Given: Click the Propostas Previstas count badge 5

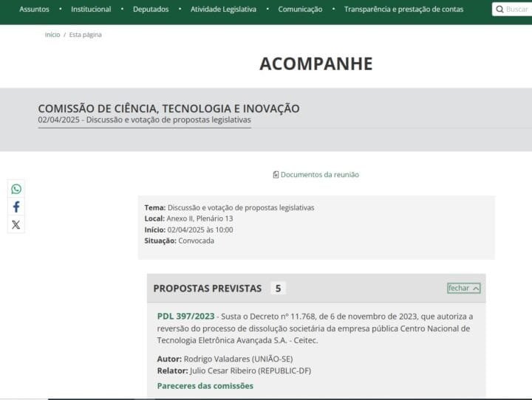Looking at the screenshot, I should point(278,288).
